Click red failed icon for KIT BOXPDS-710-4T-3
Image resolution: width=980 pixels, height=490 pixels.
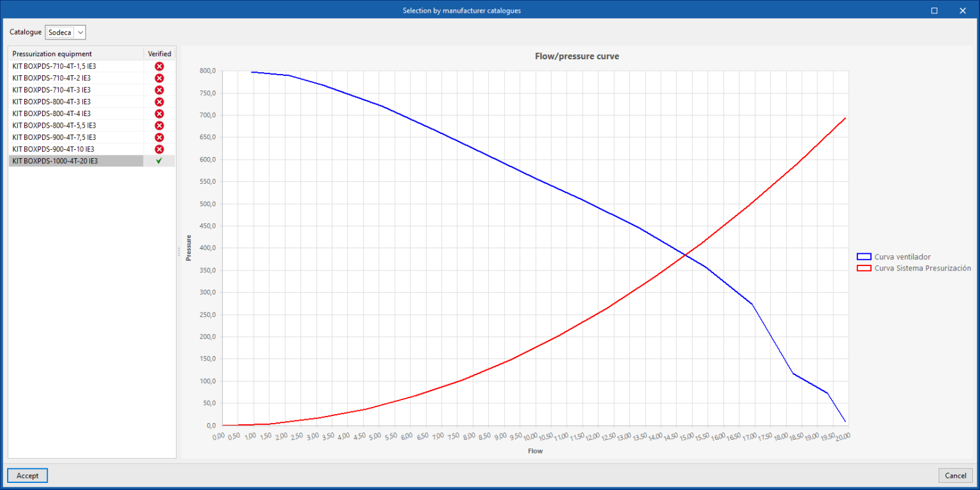point(160,90)
